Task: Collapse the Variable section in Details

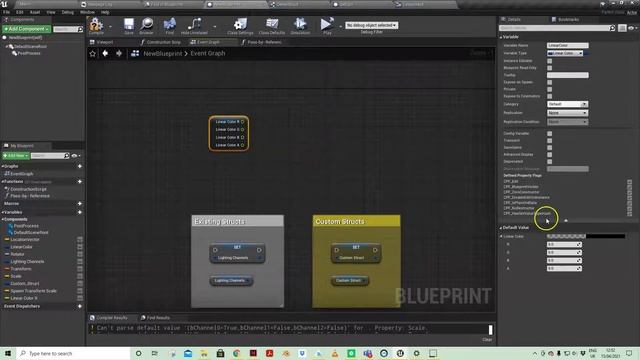Action: [501, 37]
